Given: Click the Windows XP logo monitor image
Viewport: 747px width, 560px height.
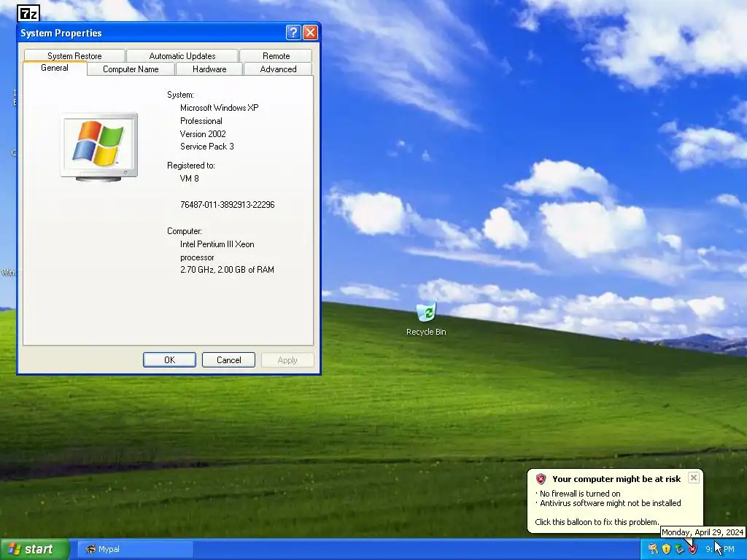Looking at the screenshot, I should click(99, 147).
